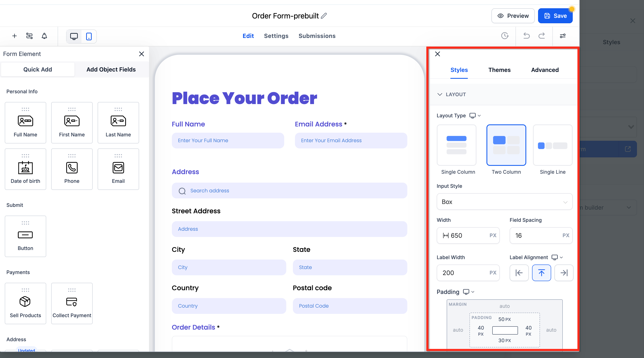The image size is (644, 358).
Task: Toggle the styles sliders icon
Action: 563,36
